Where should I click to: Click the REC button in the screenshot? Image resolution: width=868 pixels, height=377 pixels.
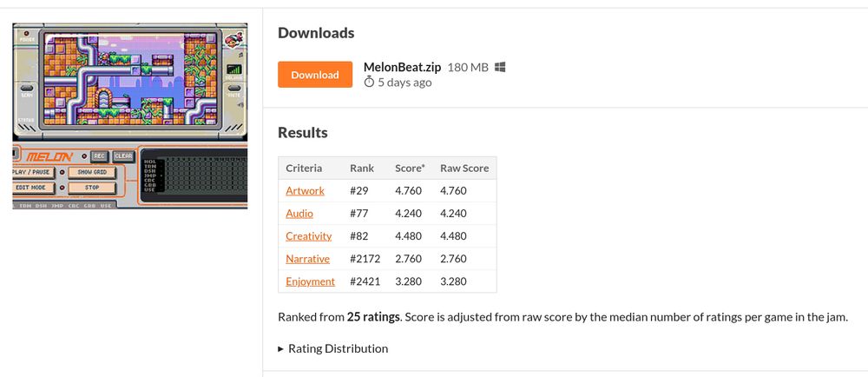tap(99, 156)
